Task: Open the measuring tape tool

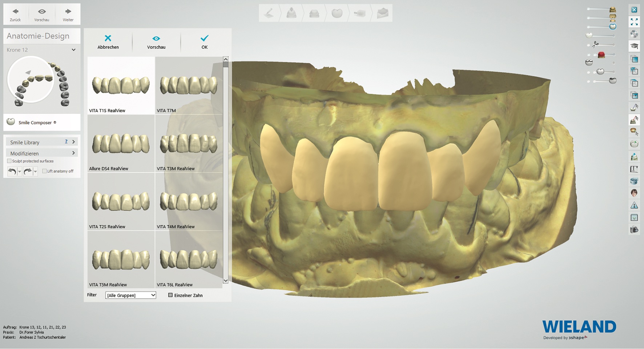Action: 634,181
